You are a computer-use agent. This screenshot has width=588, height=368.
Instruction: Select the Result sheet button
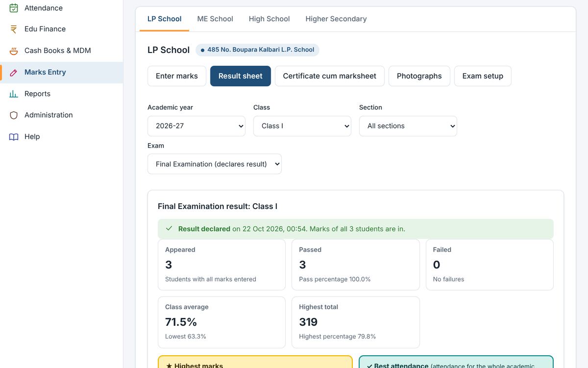click(x=241, y=76)
